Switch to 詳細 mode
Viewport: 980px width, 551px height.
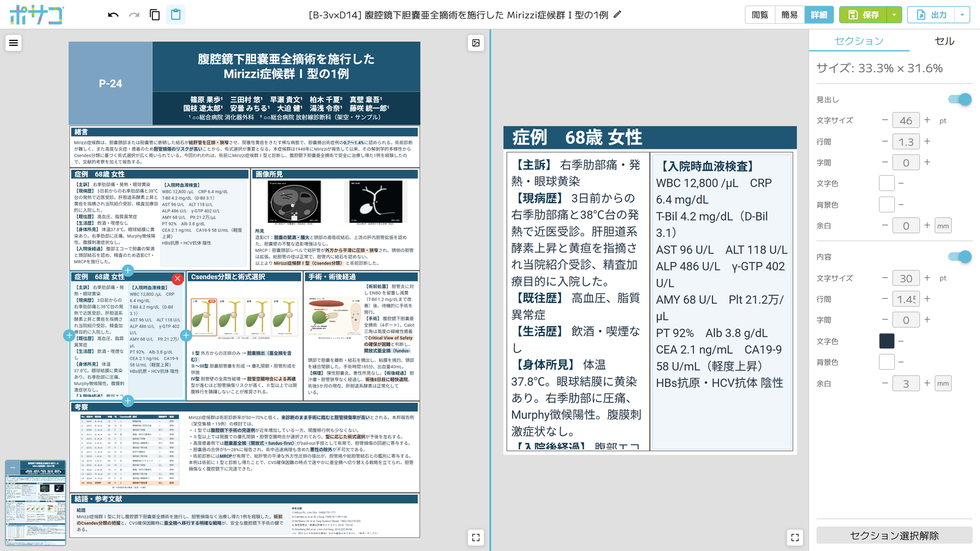tap(819, 15)
